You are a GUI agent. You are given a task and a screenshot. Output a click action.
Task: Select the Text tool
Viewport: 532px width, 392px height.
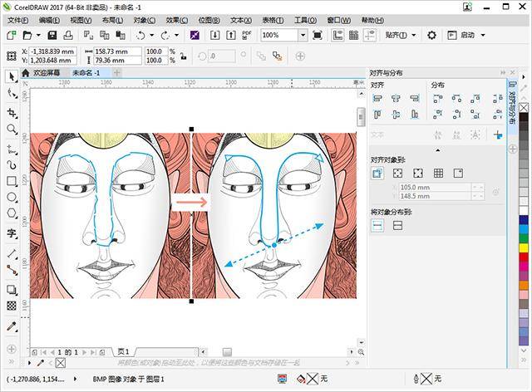12,233
